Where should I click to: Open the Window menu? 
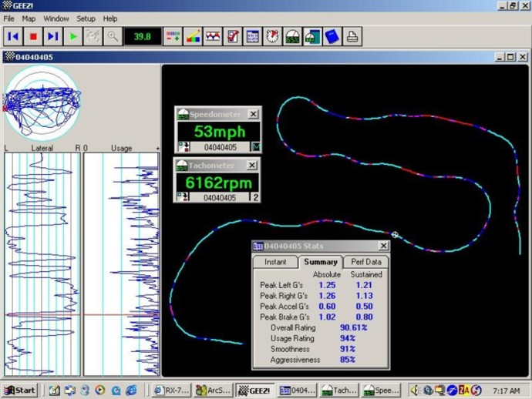pos(56,18)
